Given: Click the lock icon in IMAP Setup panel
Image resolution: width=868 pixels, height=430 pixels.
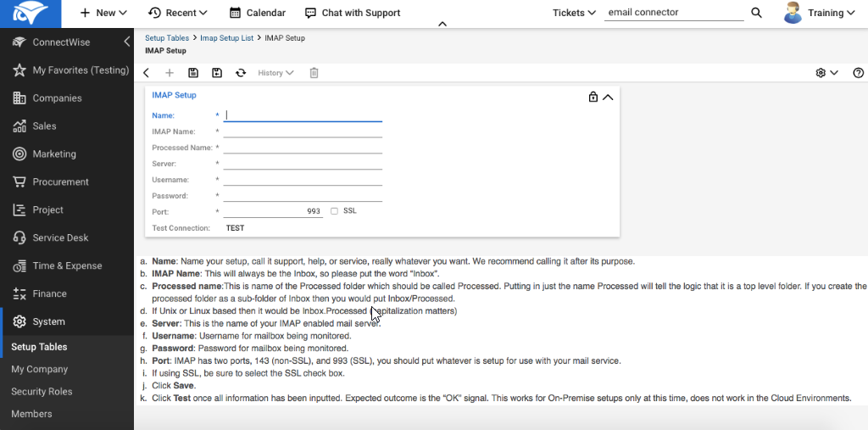Looking at the screenshot, I should (x=593, y=97).
